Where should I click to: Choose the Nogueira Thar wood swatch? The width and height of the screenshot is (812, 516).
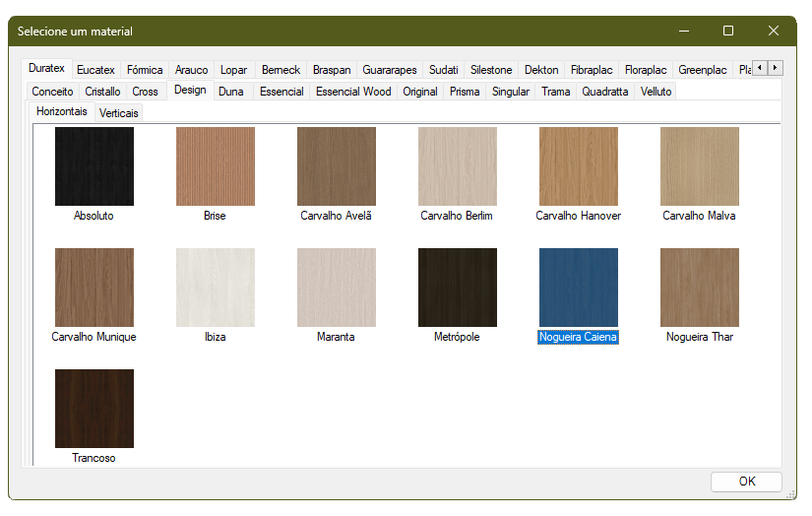700,288
